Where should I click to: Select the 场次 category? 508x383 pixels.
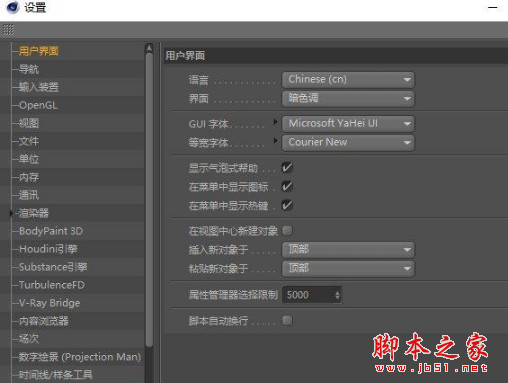29,339
